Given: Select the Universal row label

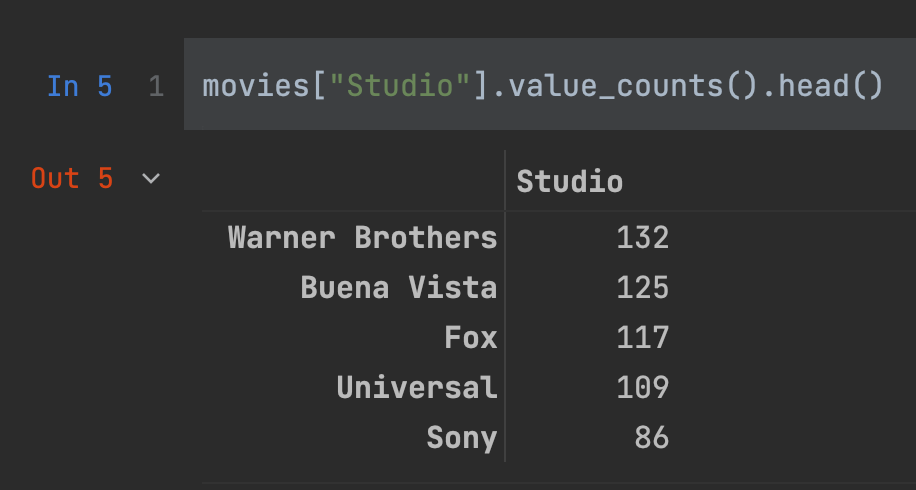Looking at the screenshot, I should [x=417, y=388].
